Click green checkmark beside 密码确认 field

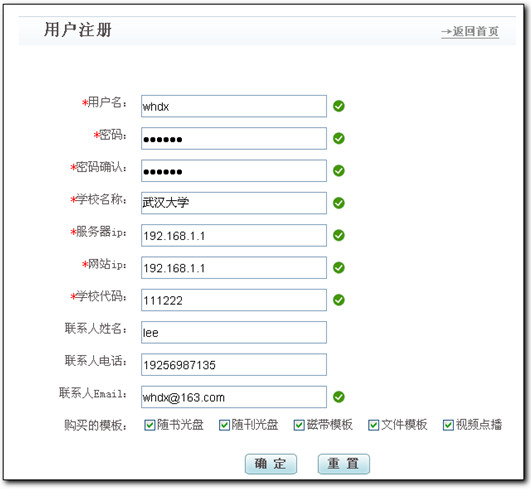pyautogui.click(x=339, y=171)
